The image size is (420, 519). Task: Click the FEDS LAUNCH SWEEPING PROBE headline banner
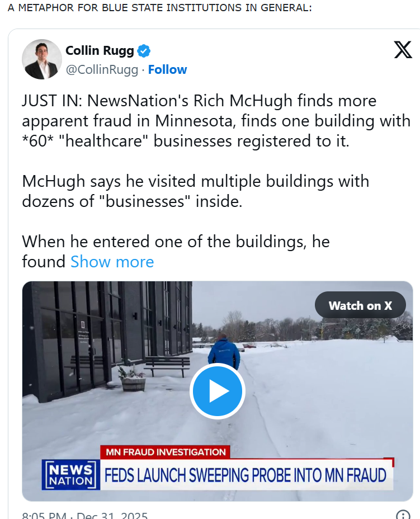246,475
